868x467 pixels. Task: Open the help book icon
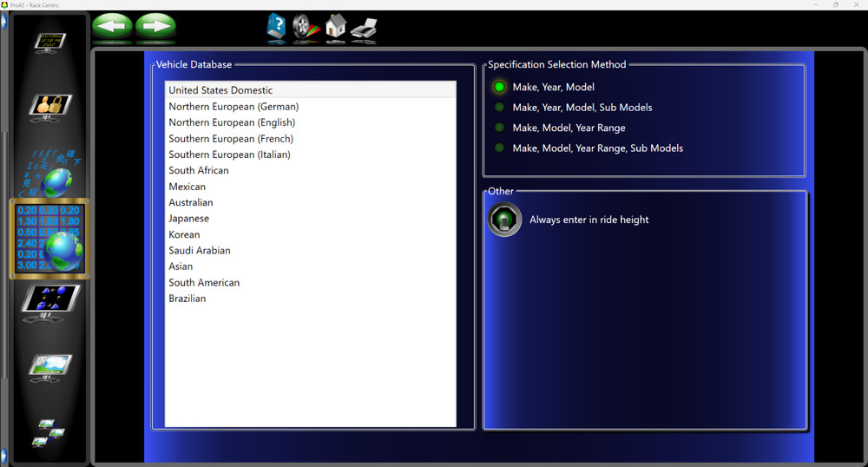[276, 29]
